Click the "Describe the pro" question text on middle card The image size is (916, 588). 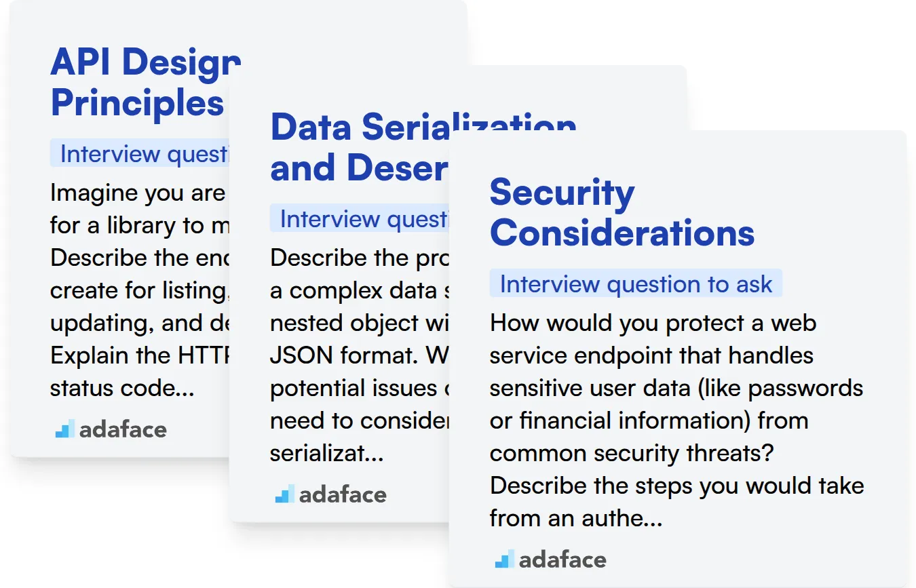(349, 258)
